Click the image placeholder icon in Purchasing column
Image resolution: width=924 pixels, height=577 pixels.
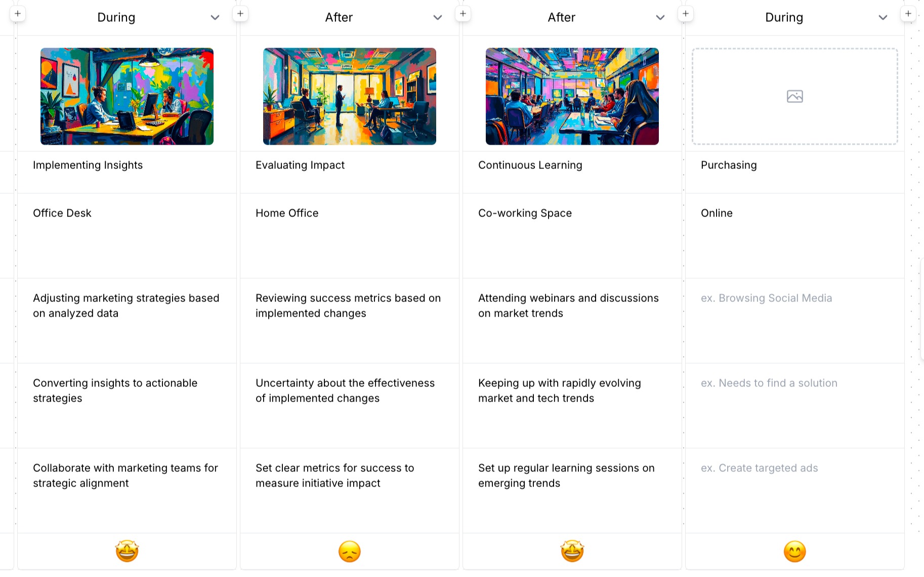click(x=794, y=96)
